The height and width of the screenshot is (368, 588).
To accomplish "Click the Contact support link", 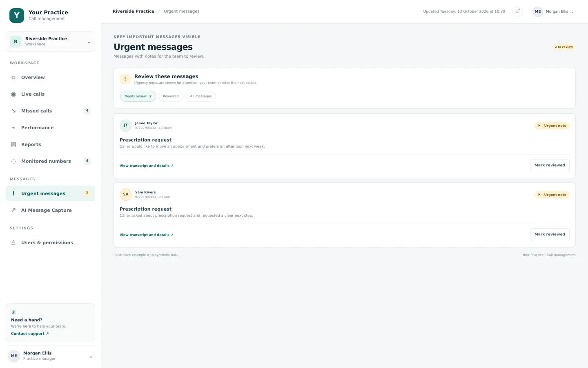I will point(30,334).
